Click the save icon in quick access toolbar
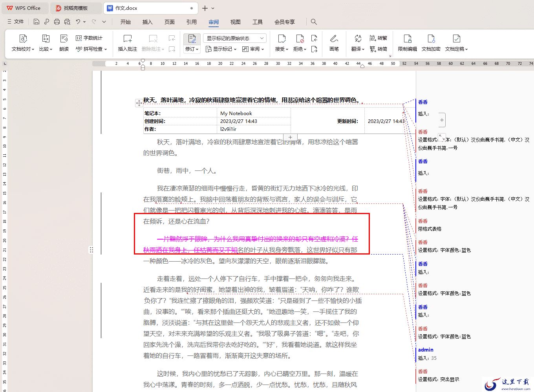 click(x=37, y=22)
